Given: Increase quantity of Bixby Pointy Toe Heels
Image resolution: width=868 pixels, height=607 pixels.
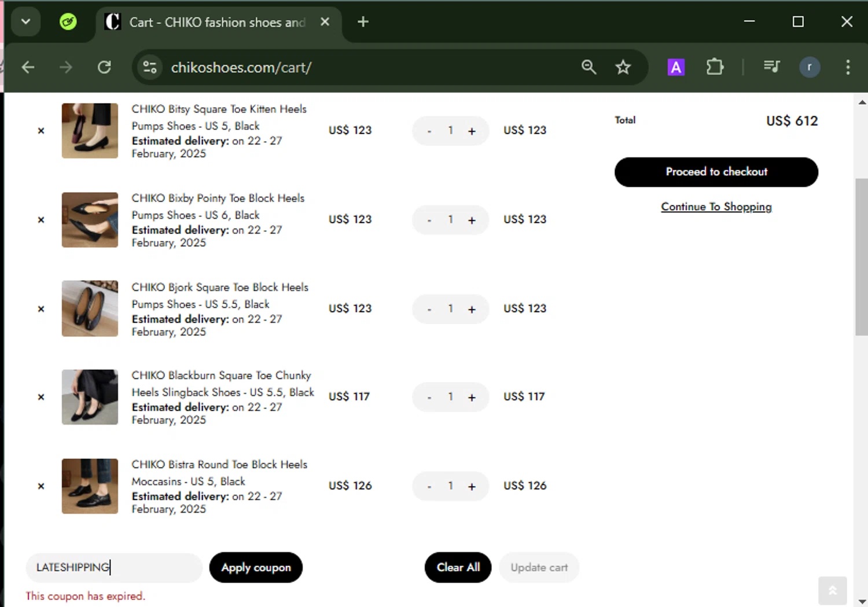Looking at the screenshot, I should [472, 220].
